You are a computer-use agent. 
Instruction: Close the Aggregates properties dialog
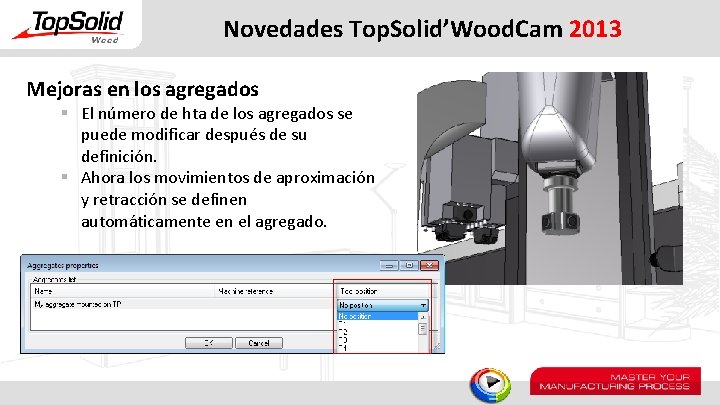[429, 265]
